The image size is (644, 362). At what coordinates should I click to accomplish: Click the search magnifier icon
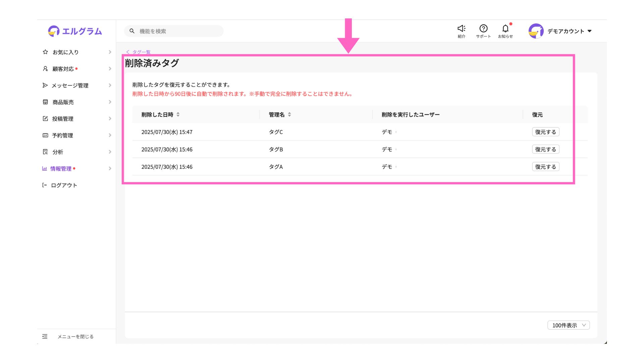(132, 31)
